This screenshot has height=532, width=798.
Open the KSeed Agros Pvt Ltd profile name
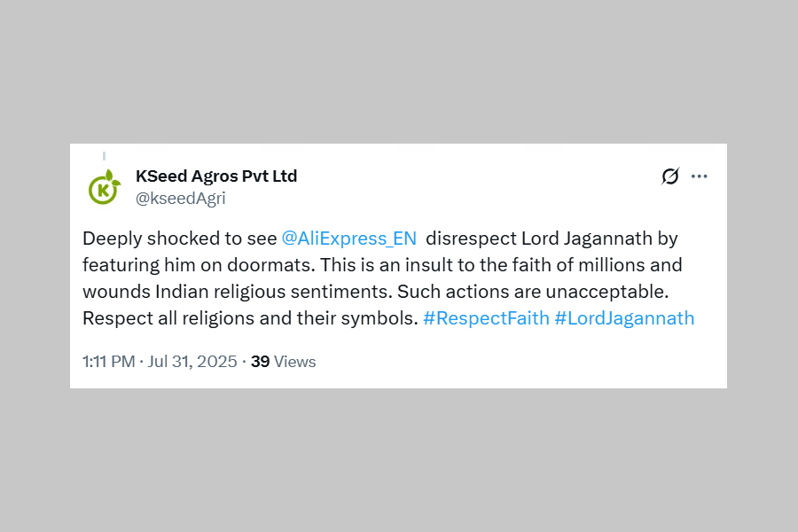pyautogui.click(x=216, y=176)
